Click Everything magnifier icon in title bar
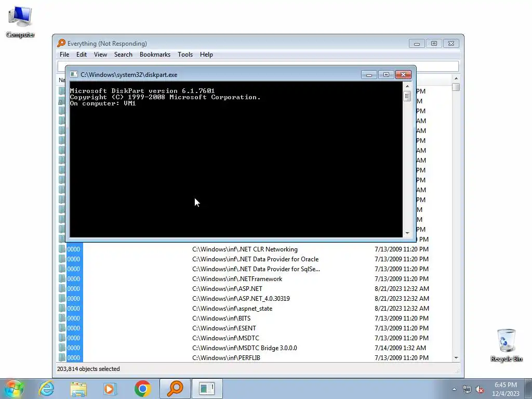Image resolution: width=532 pixels, height=399 pixels. pos(61,43)
